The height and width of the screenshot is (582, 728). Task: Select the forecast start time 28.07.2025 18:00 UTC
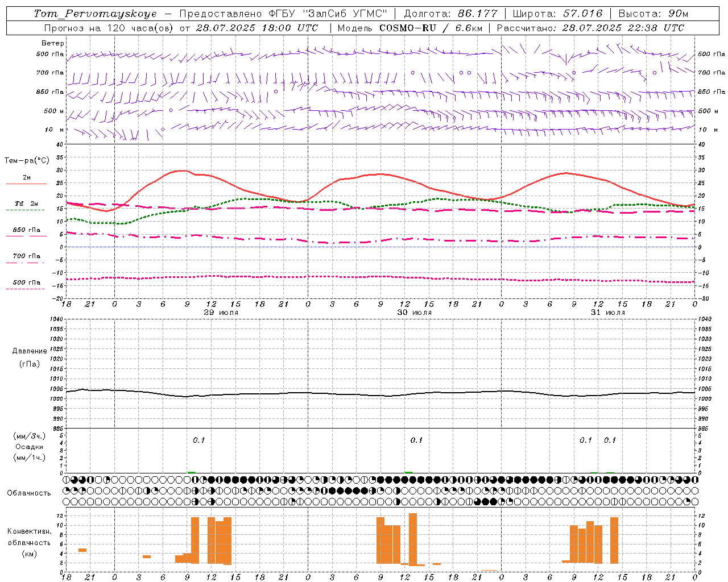pos(257,28)
